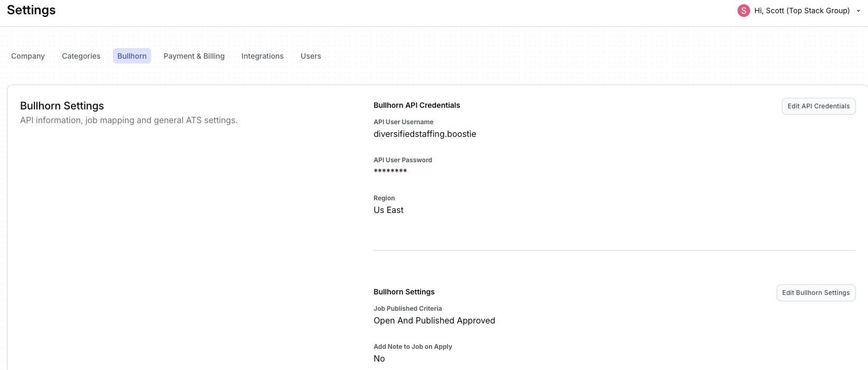Click the pink "S" user avatar

point(743,11)
